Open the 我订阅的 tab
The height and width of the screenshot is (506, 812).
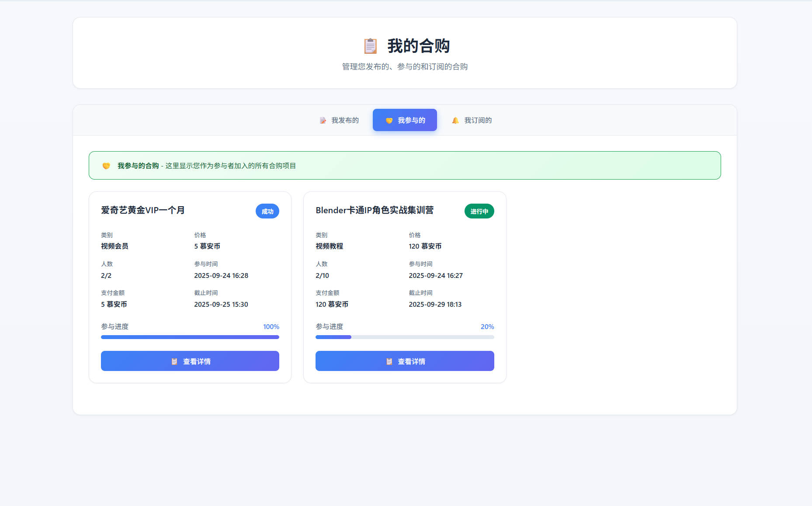[472, 120]
